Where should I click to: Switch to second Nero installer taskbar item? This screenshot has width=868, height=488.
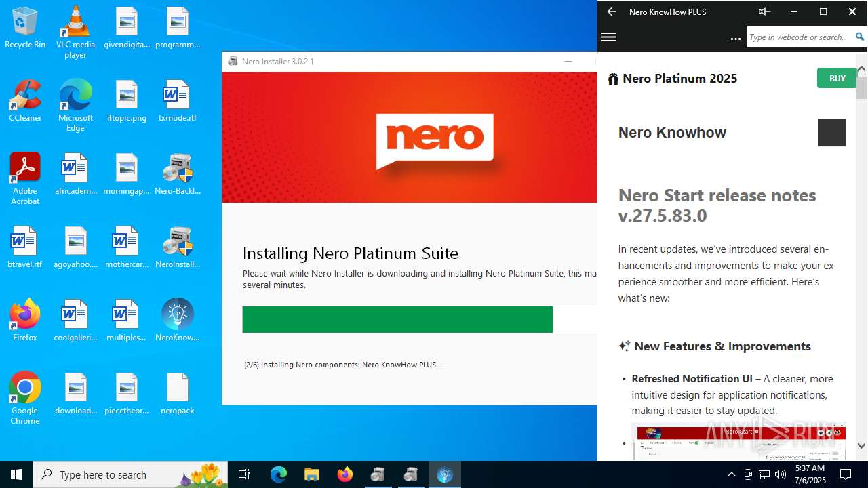tap(411, 474)
